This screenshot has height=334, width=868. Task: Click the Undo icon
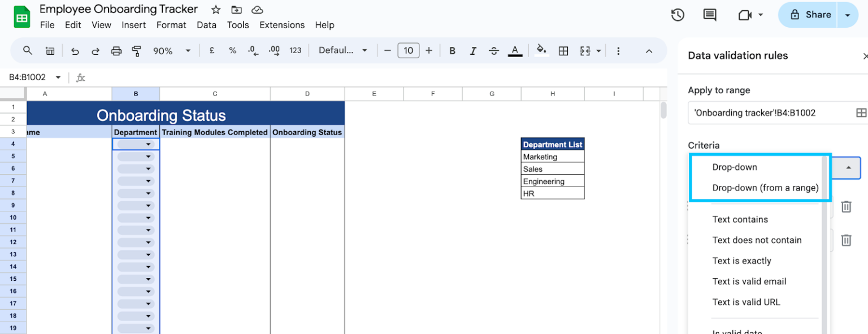point(75,50)
